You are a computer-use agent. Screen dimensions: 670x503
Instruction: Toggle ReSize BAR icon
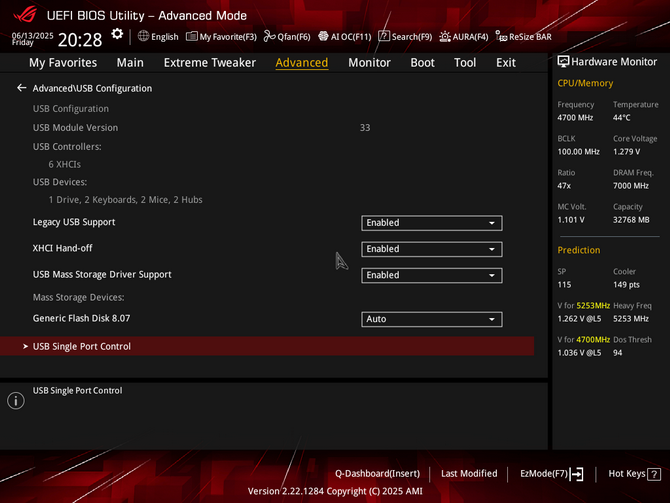click(501, 36)
